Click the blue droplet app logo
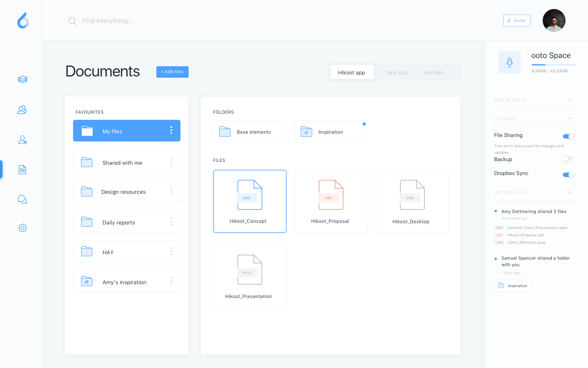This screenshot has height=368, width=588. click(x=23, y=20)
